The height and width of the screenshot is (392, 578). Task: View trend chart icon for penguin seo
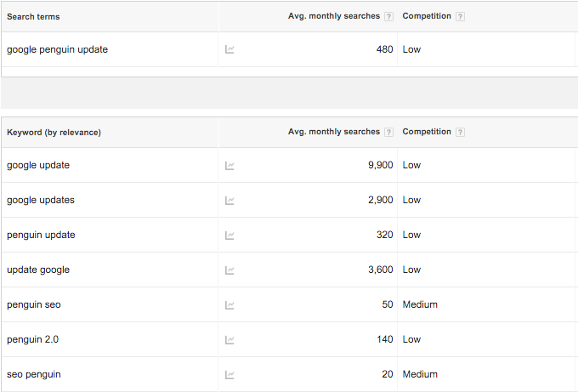[x=229, y=305]
